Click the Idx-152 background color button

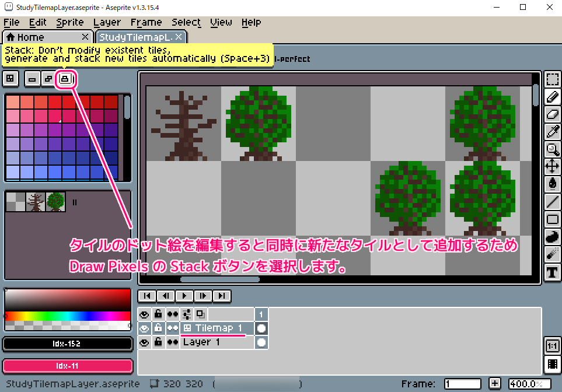click(67, 344)
